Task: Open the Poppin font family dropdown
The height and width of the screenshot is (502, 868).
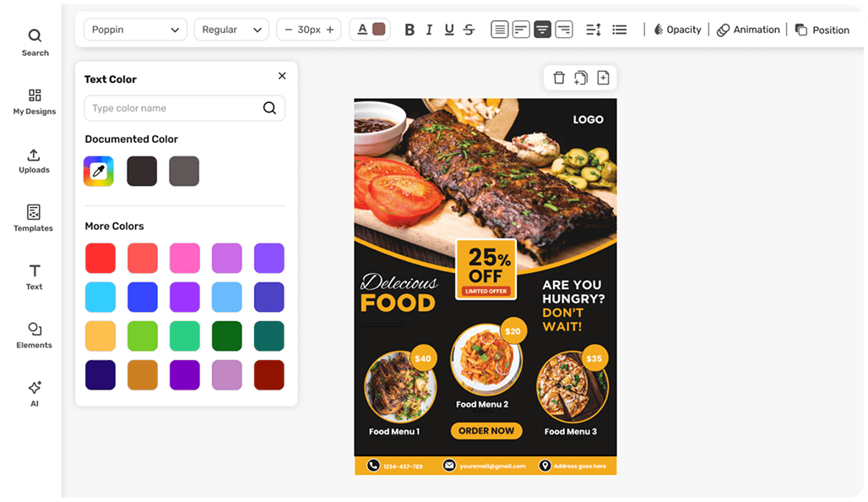Action: 134,29
